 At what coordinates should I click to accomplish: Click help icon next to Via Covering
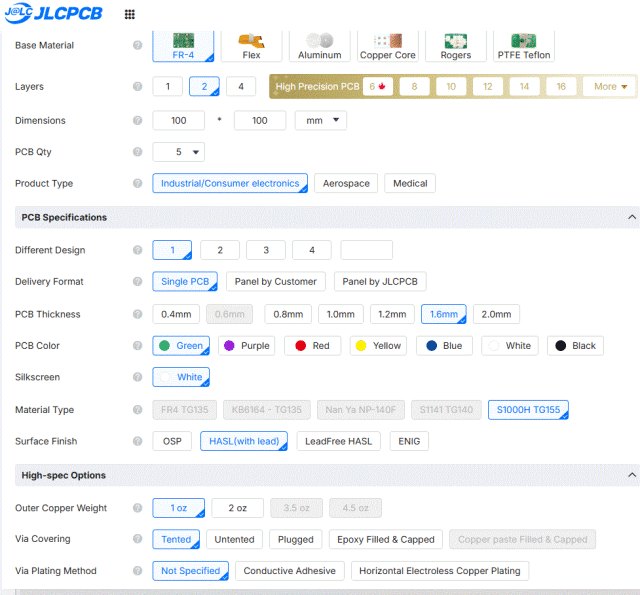tap(138, 539)
